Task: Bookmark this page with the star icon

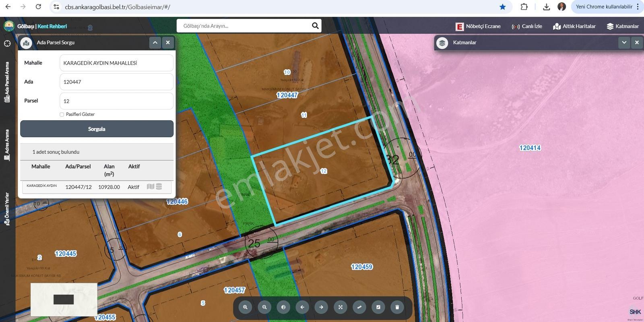Action: pyautogui.click(x=503, y=7)
